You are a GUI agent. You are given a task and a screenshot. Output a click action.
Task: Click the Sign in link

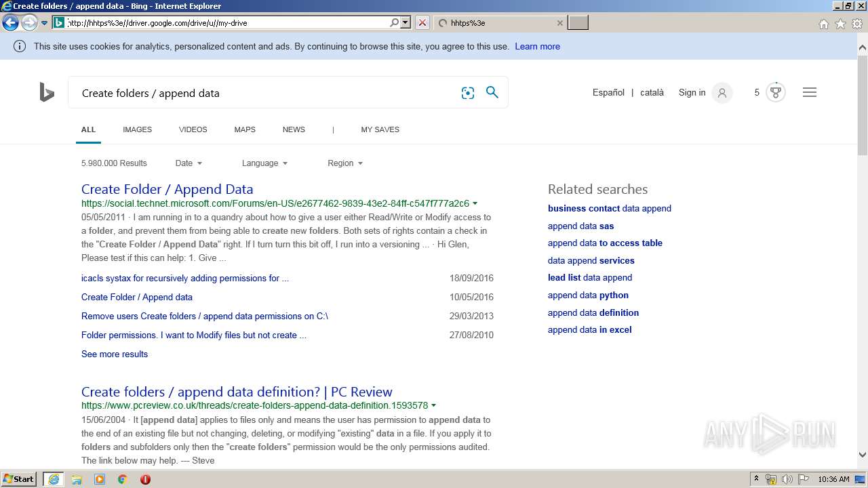pyautogui.click(x=692, y=93)
